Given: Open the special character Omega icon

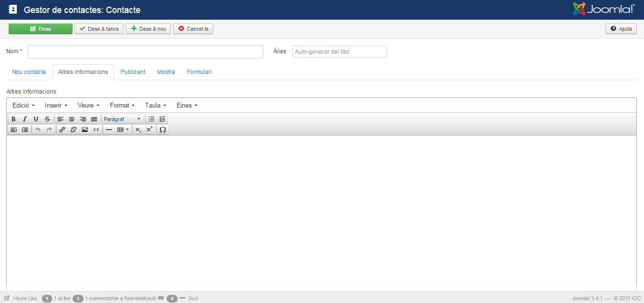Looking at the screenshot, I should tap(163, 130).
